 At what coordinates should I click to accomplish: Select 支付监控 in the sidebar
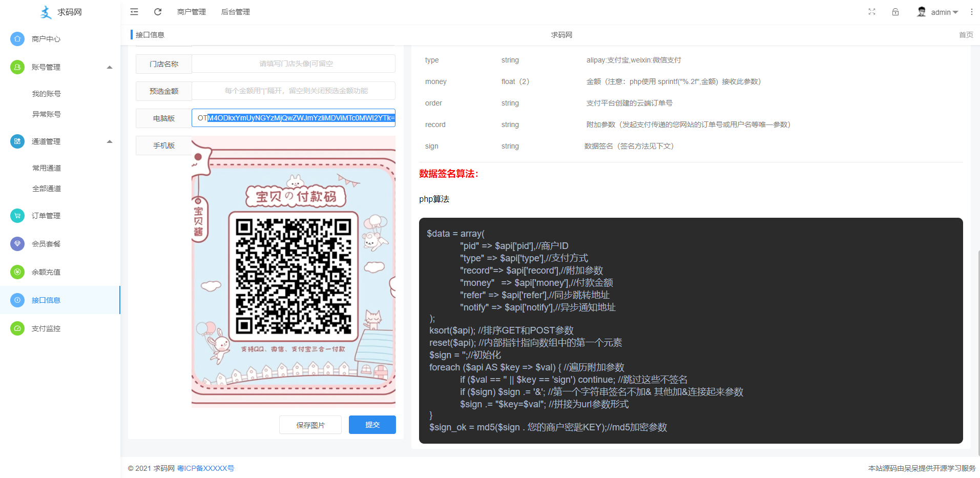(x=46, y=328)
